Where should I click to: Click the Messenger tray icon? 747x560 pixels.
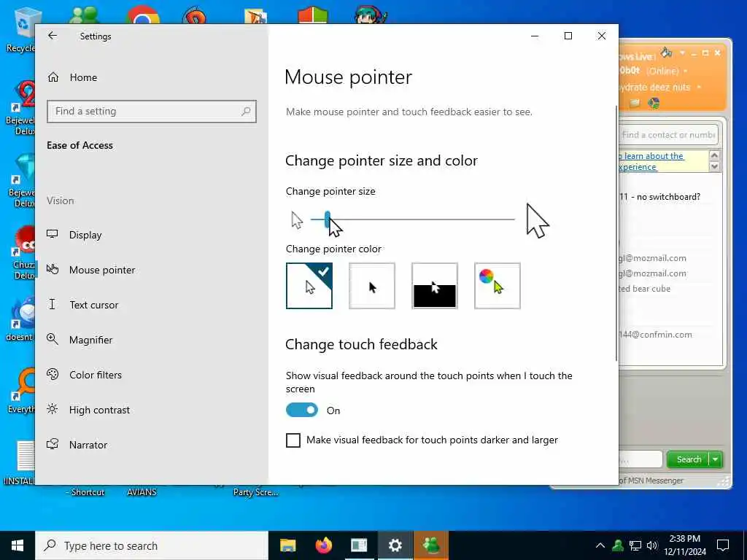click(618, 545)
